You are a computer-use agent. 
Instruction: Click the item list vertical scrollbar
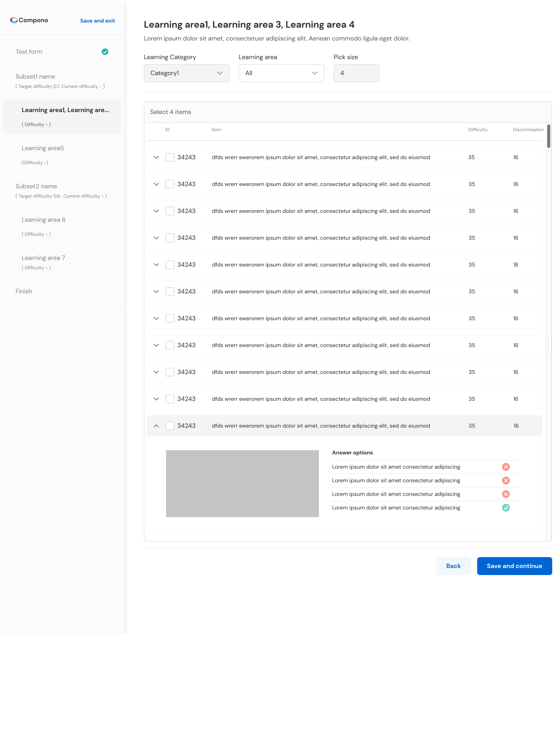click(x=548, y=136)
